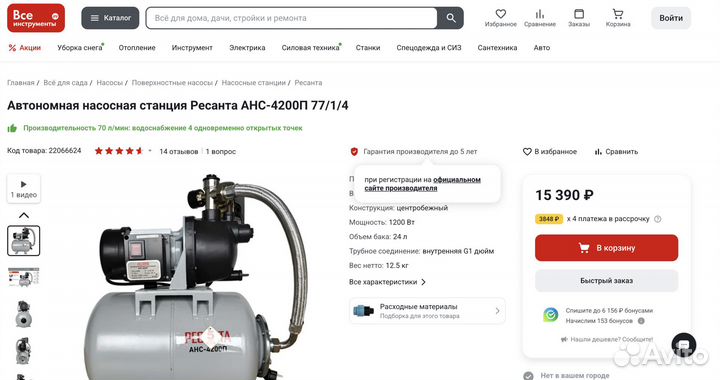The image size is (720, 380).
Task: Focus the search field for home and repair
Action: pyautogui.click(x=291, y=18)
